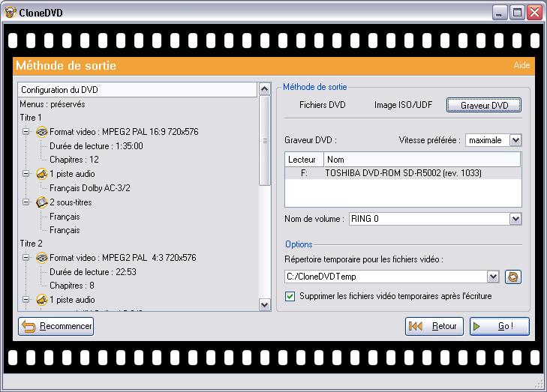Click Français Dolby AC-3/2 row
This screenshot has width=547, height=392.
[90, 188]
